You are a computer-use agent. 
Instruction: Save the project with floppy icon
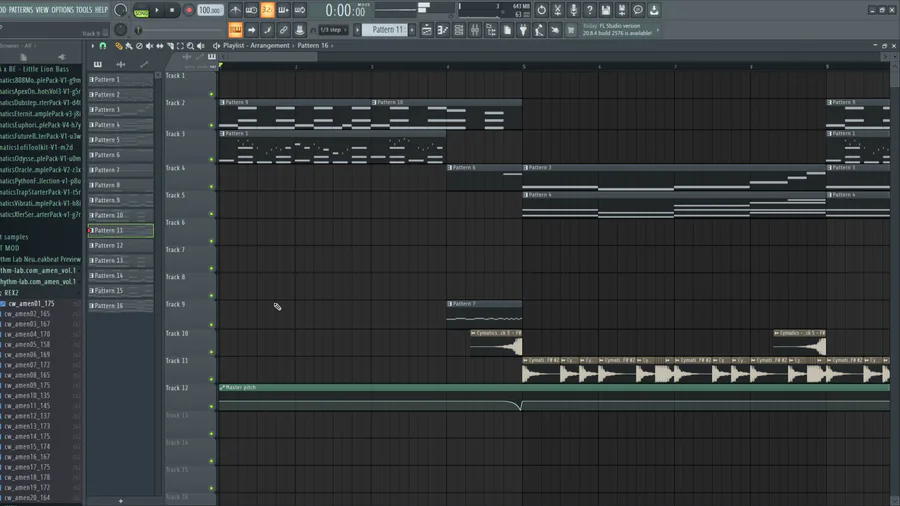[606, 10]
